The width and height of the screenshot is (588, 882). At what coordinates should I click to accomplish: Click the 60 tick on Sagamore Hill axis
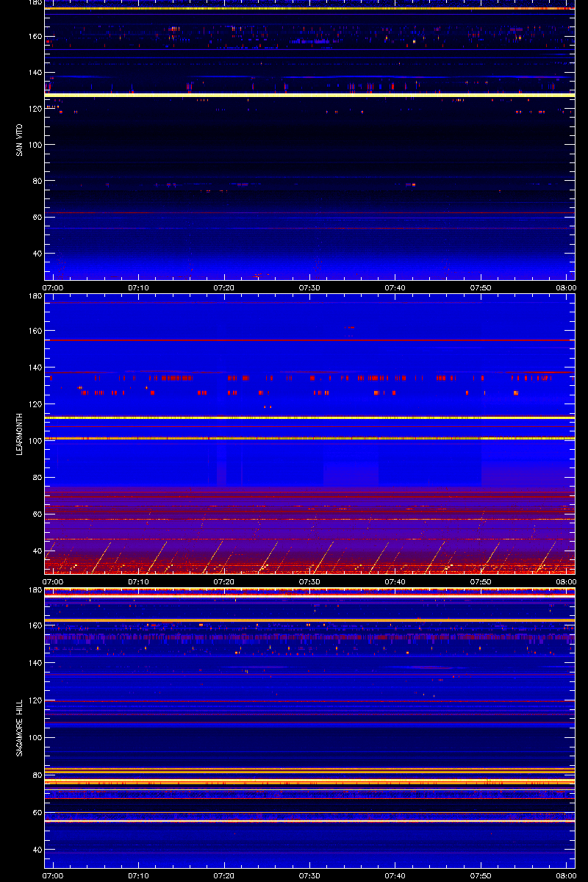(37, 812)
